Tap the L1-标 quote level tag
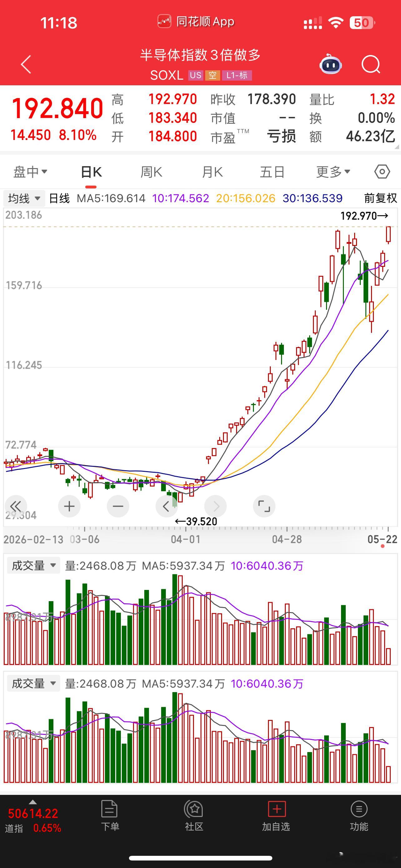The height and width of the screenshot is (868, 401). pos(237,75)
